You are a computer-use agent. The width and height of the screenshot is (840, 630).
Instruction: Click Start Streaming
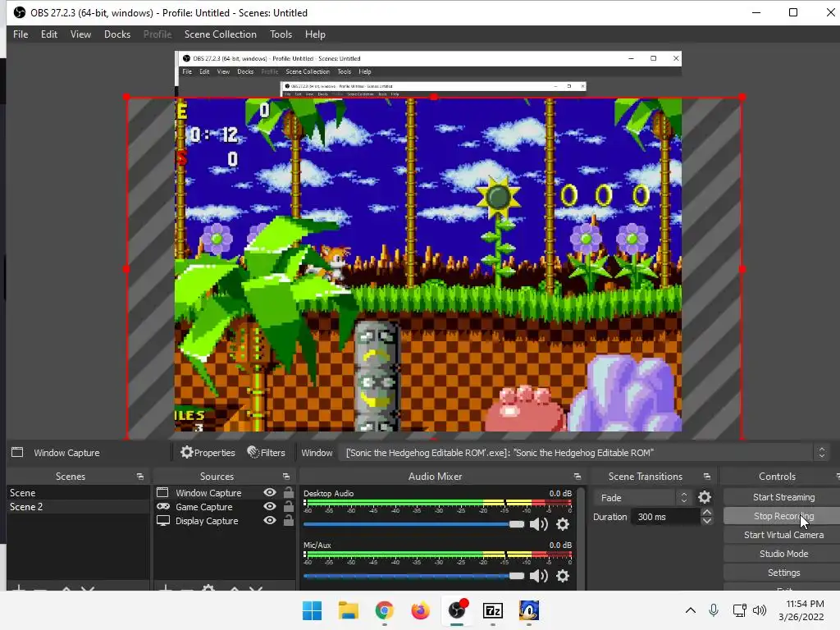[783, 497]
